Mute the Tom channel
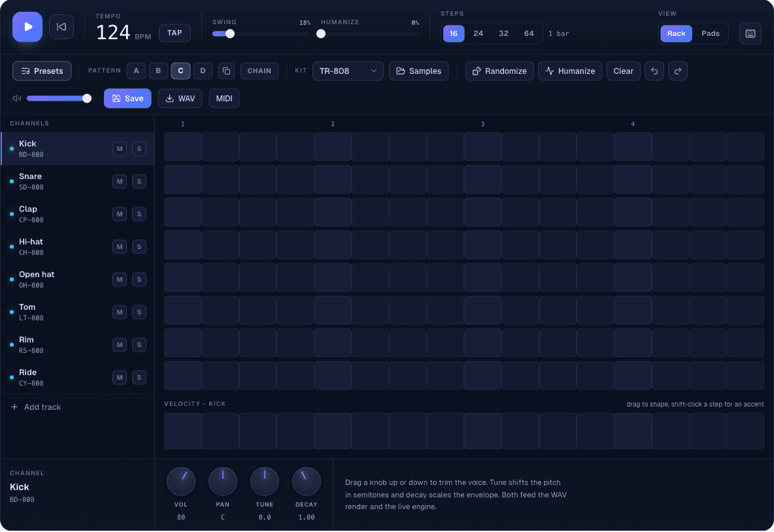774x532 pixels. 120,312
